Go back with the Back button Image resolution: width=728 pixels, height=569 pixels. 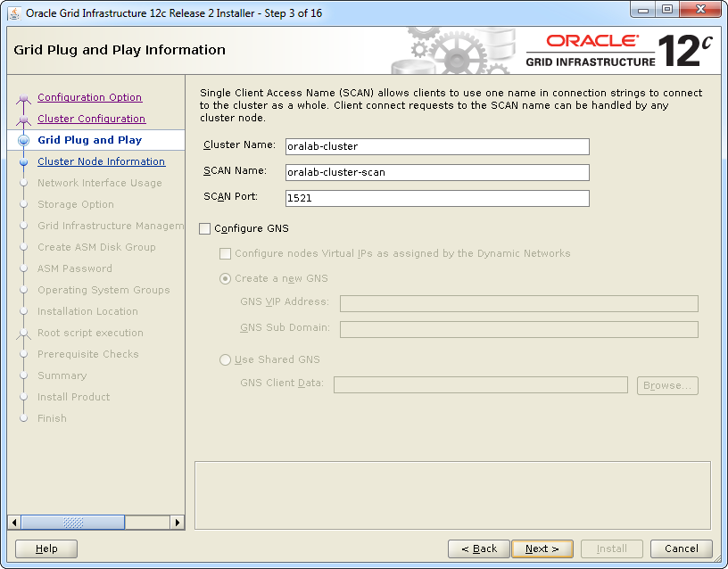(479, 548)
